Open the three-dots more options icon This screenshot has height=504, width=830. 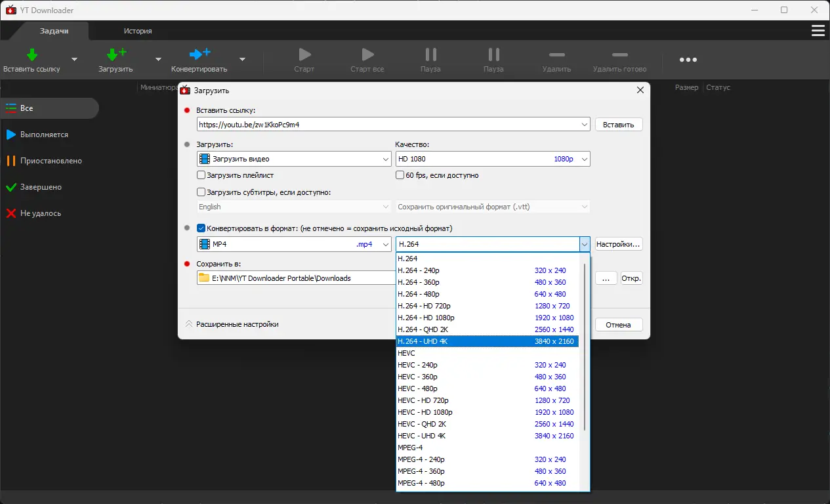point(688,60)
